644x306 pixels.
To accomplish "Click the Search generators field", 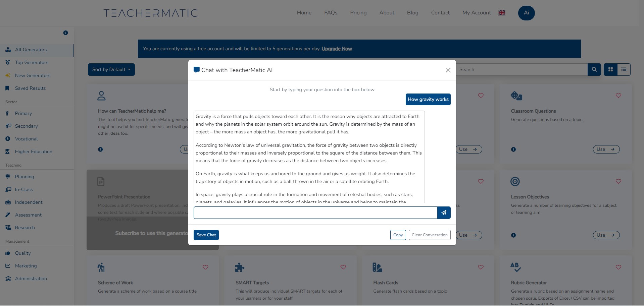I will pos(522,69).
